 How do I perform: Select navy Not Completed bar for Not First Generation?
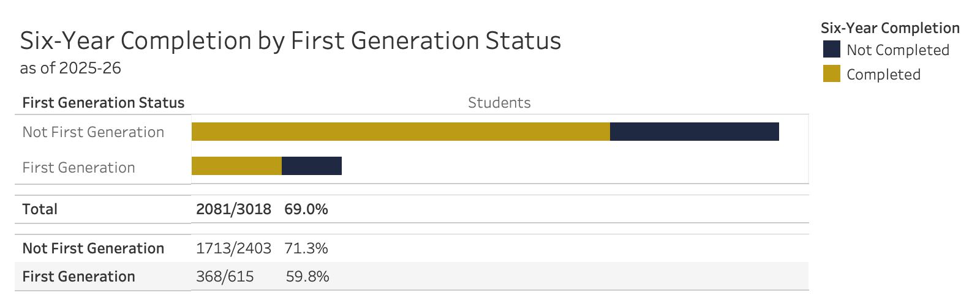tap(694, 132)
